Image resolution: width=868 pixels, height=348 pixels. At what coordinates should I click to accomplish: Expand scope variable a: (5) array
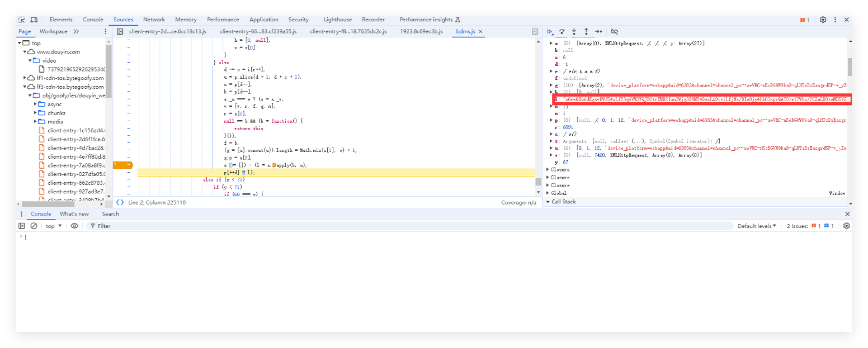(551, 43)
